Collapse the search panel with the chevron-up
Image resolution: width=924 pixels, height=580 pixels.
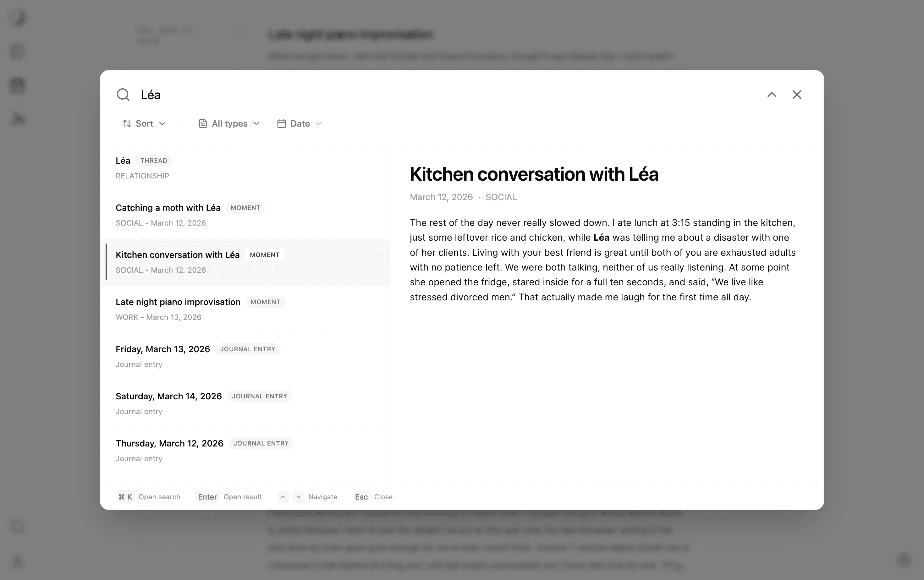(x=772, y=94)
